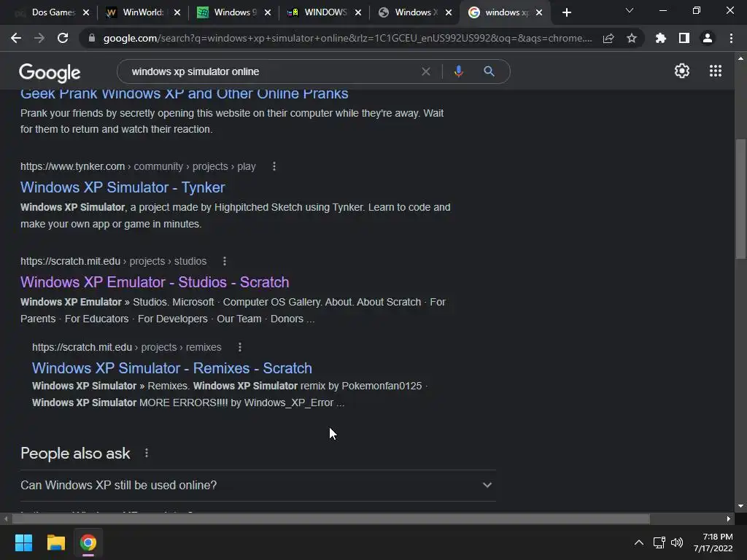
Task: Click the horizontal scrollbar thumb
Action: [x=330, y=518]
